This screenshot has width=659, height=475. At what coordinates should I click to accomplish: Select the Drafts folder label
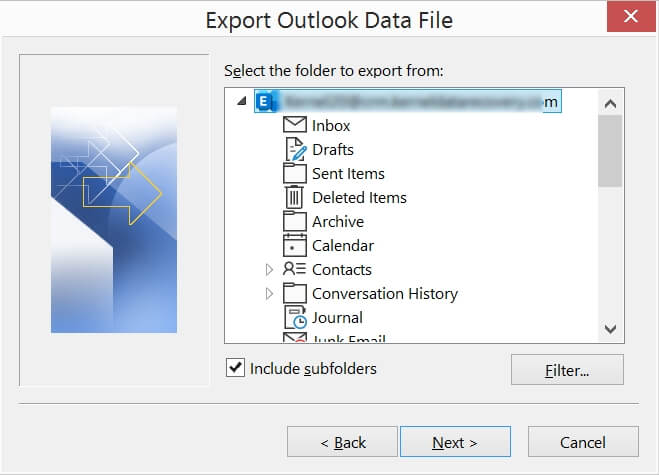[x=333, y=150]
